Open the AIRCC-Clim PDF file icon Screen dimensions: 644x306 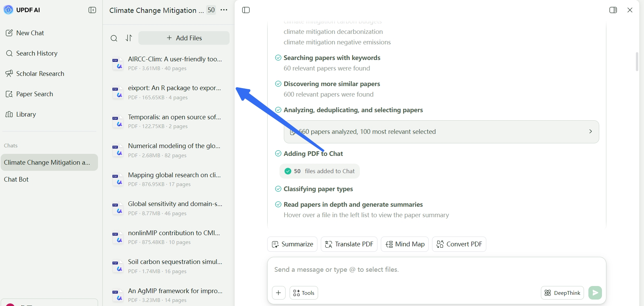point(117,63)
